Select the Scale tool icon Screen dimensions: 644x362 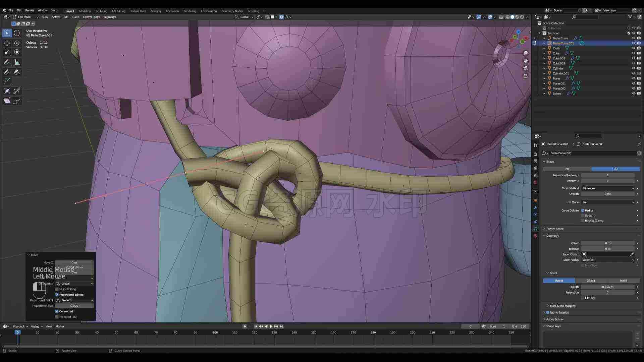[x=7, y=52]
